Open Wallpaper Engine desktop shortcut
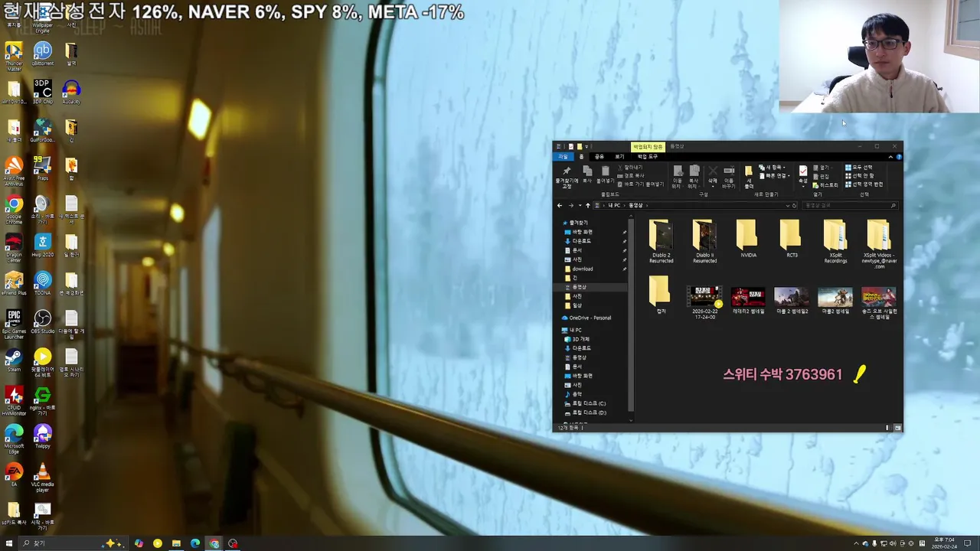 click(x=42, y=18)
